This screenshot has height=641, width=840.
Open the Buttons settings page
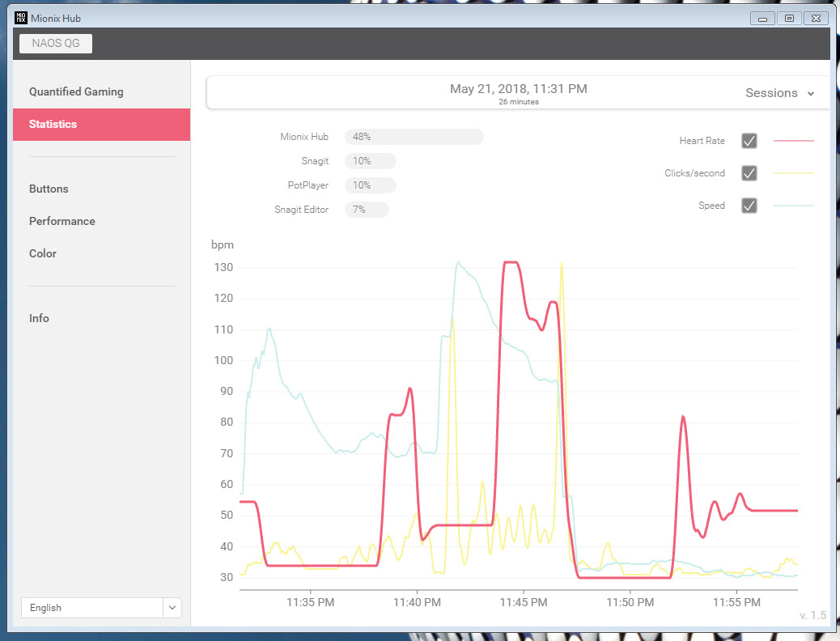49,189
